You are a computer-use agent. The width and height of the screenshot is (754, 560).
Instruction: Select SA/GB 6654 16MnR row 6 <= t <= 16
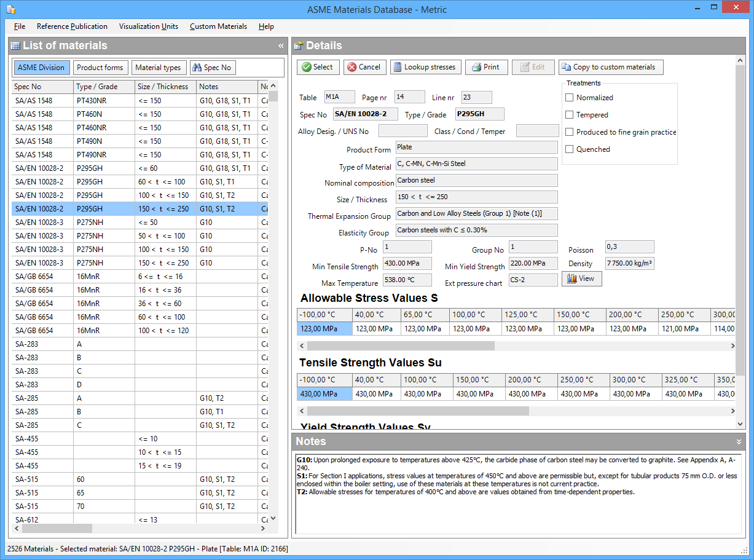click(x=140, y=277)
